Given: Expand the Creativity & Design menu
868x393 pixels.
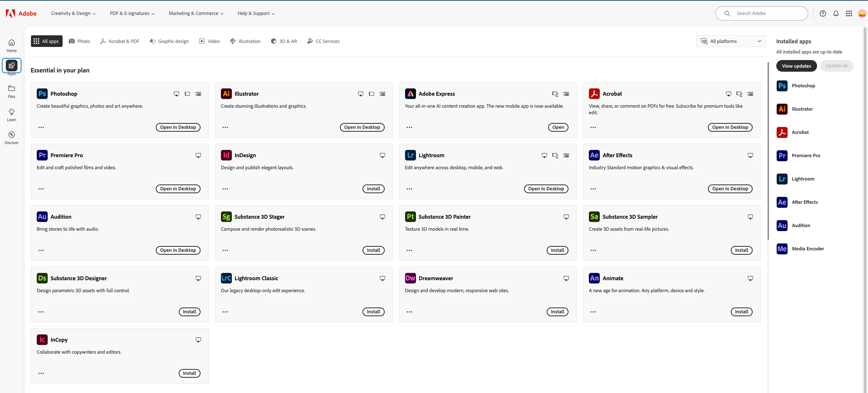Looking at the screenshot, I should [x=73, y=13].
